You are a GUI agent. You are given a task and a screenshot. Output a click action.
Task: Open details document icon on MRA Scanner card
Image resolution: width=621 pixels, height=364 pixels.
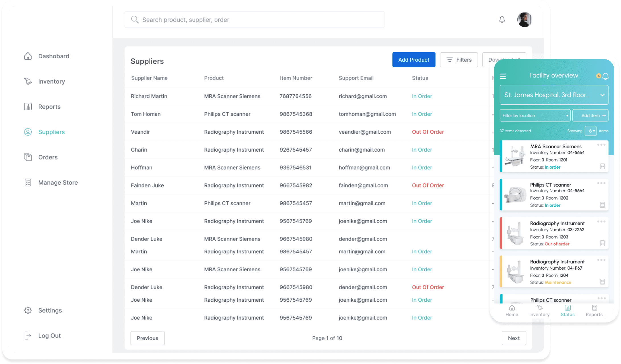603,167
